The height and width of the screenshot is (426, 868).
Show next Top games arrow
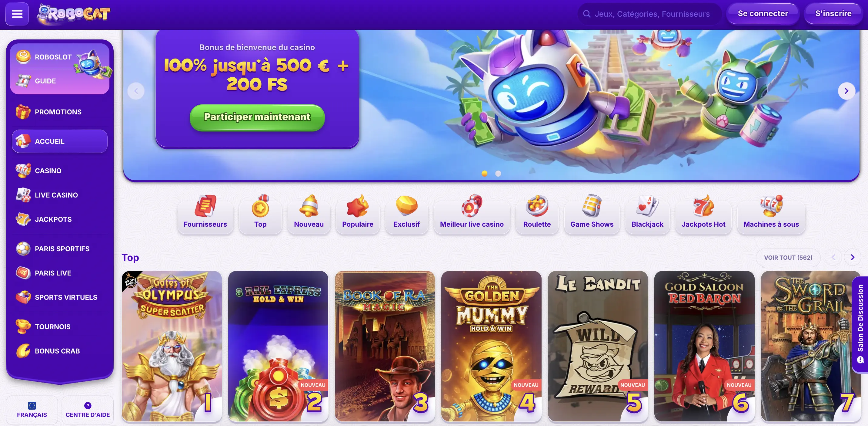(853, 257)
